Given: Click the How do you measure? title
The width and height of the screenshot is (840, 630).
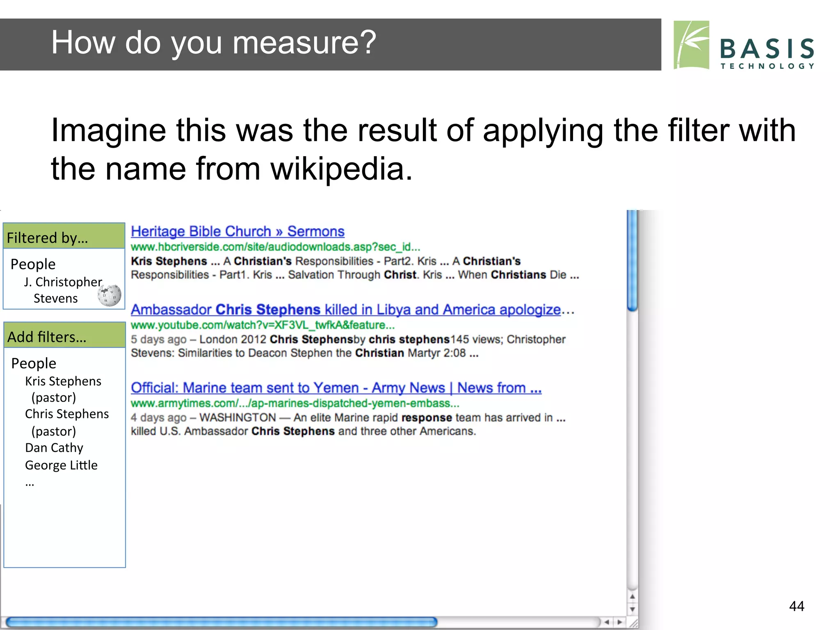Looking at the screenshot, I should tap(213, 43).
